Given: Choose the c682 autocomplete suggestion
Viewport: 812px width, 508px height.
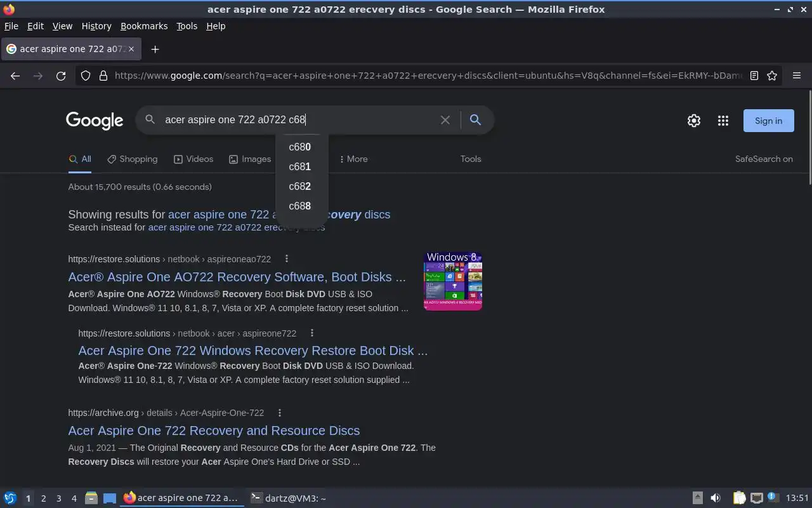Looking at the screenshot, I should [299, 186].
